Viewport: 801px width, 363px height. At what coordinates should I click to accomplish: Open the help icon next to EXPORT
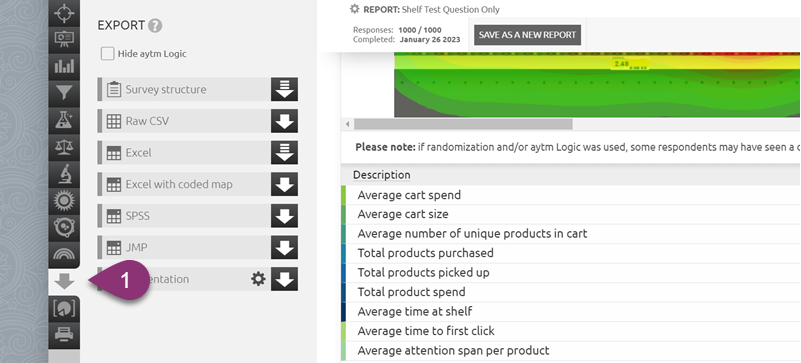155,26
